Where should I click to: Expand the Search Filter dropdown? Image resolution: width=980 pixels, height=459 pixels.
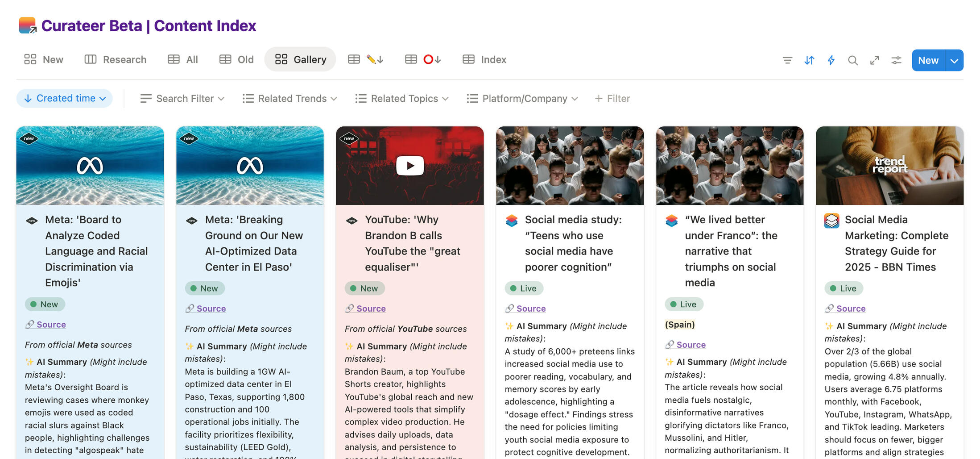(x=182, y=98)
